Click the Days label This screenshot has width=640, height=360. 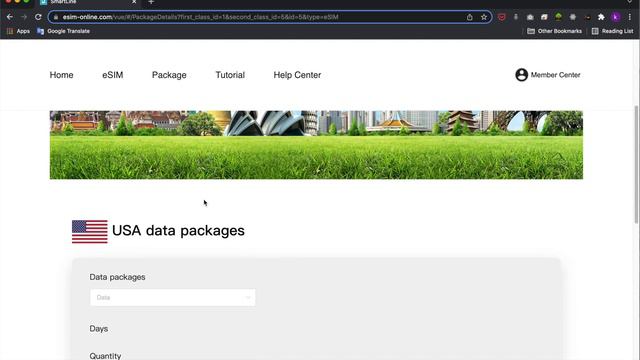coord(99,329)
